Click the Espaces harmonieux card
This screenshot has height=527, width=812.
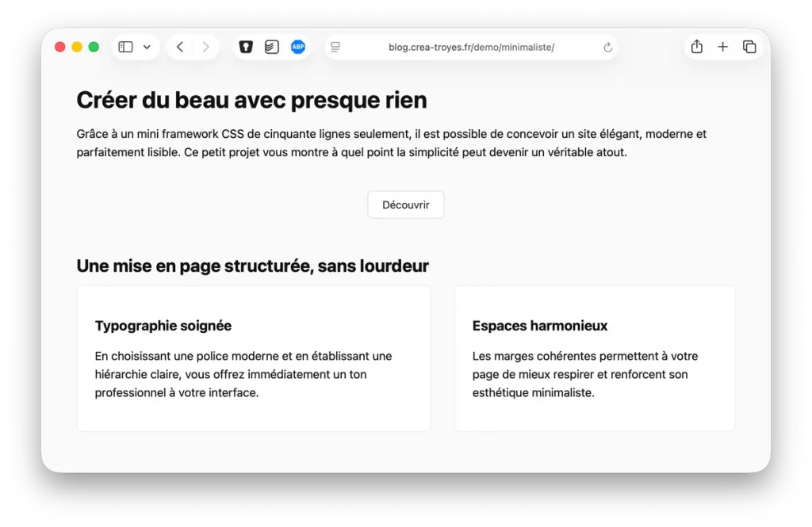(594, 358)
